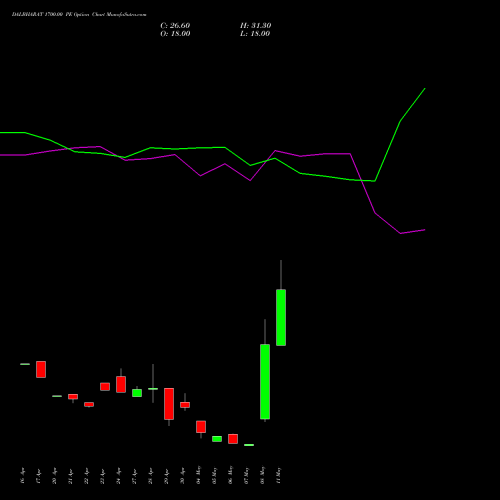Select the long red candlestick above 29 Apr
Viewport: 500px width, 500px height.
click(169, 404)
